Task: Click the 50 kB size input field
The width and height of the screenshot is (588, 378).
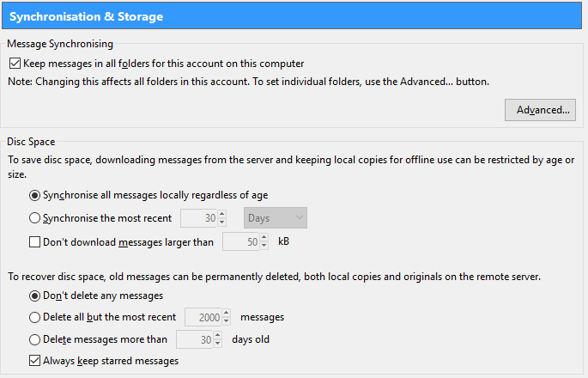Action: pos(240,241)
